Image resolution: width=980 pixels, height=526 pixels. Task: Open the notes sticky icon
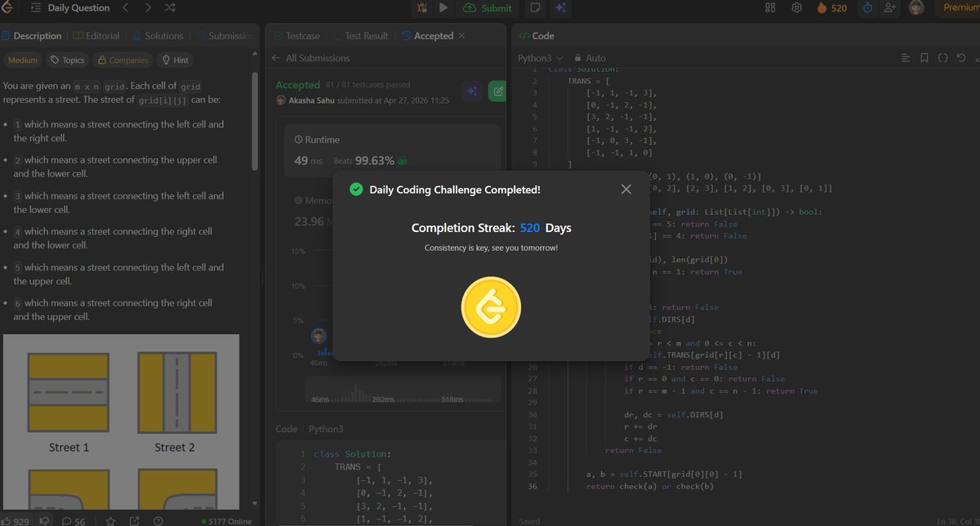pos(535,8)
